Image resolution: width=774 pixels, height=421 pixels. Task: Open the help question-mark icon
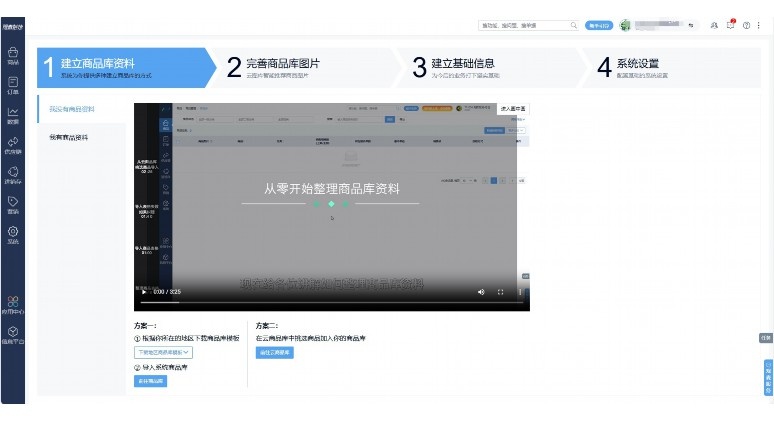pos(746,25)
